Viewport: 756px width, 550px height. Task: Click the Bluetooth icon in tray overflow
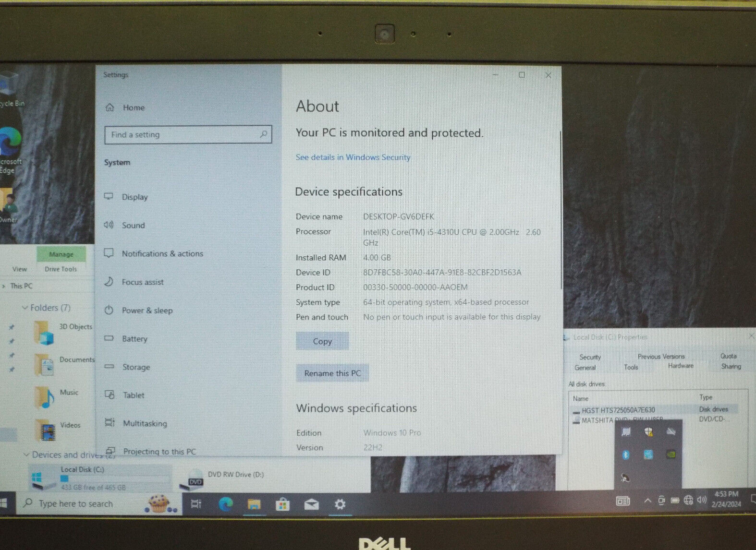[626, 454]
